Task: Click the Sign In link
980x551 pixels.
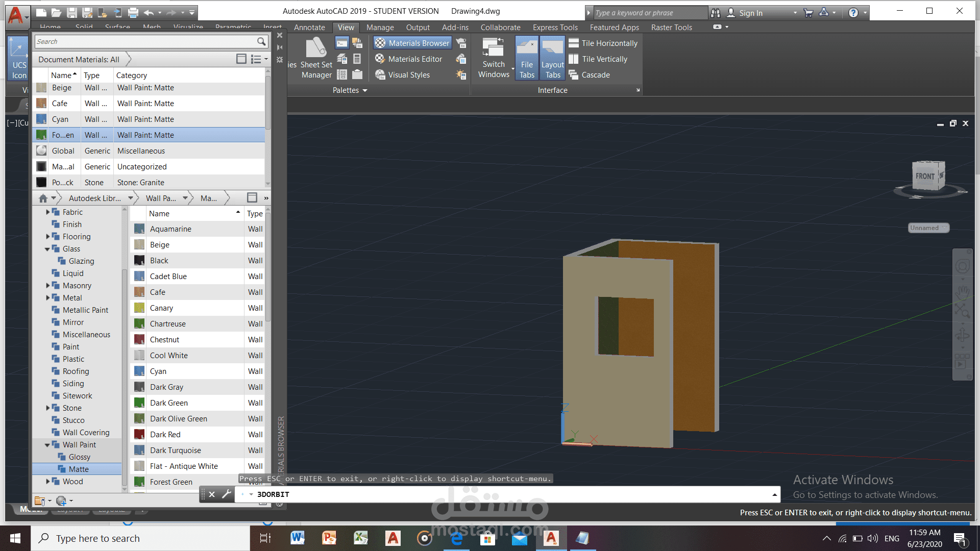Action: pyautogui.click(x=751, y=12)
